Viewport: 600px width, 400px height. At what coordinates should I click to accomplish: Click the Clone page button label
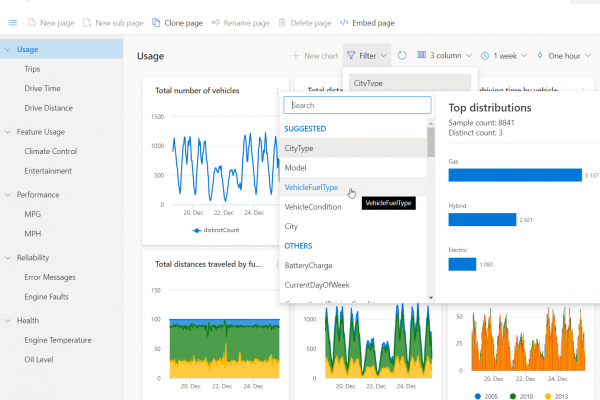click(183, 23)
